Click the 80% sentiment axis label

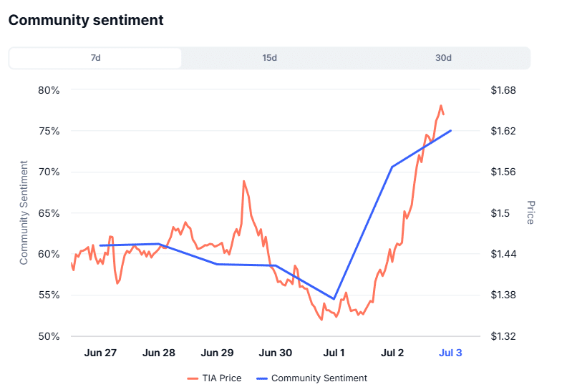pyautogui.click(x=47, y=90)
